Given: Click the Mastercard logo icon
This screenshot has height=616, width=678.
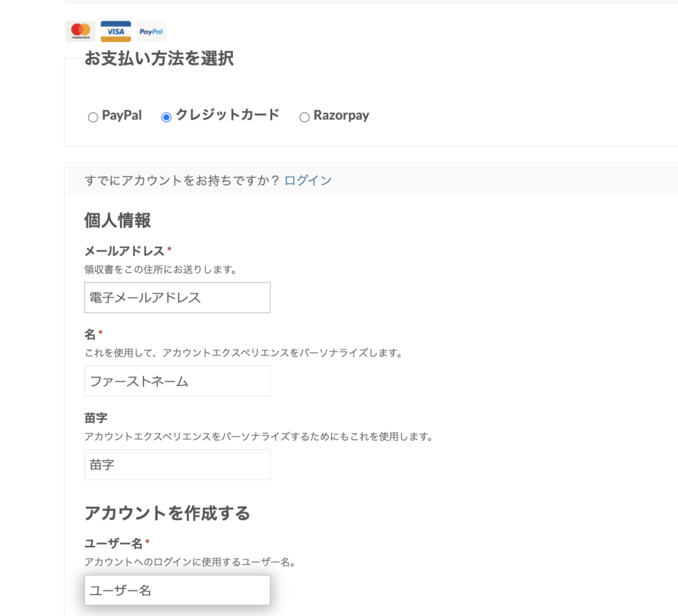Looking at the screenshot, I should pyautogui.click(x=80, y=32).
